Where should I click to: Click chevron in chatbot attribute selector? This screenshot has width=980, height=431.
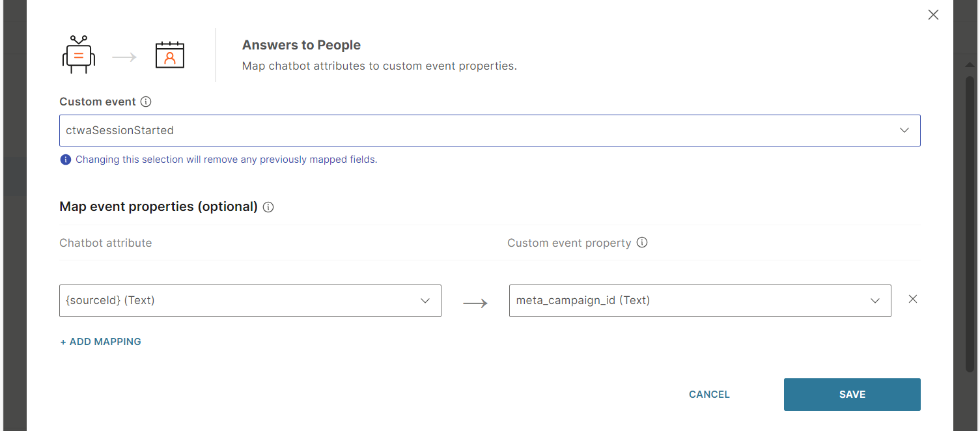[425, 301]
